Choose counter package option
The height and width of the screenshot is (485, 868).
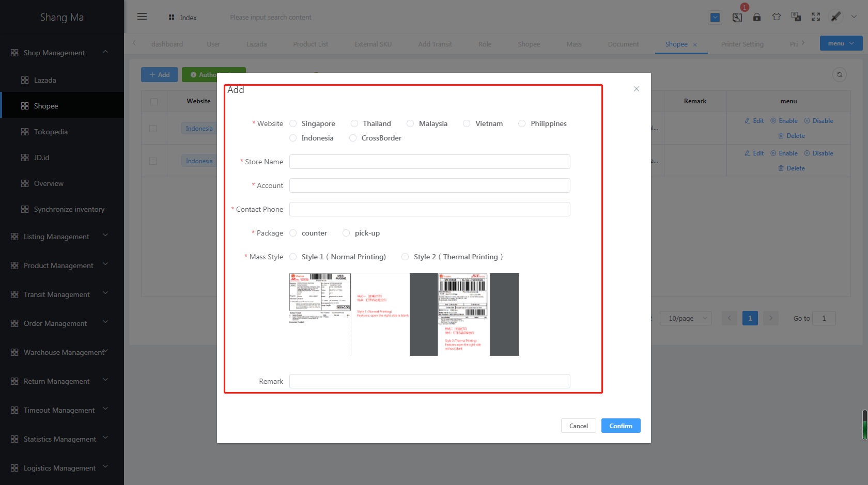pos(293,233)
